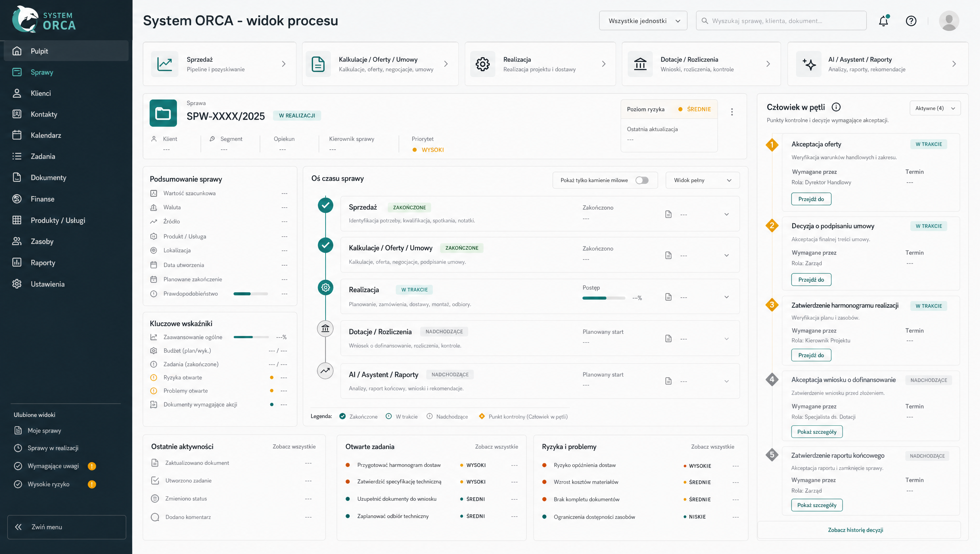This screenshot has width=980, height=554.
Task: Toggle Pokaż tylko kamienie milowe switch
Action: pyautogui.click(x=642, y=180)
